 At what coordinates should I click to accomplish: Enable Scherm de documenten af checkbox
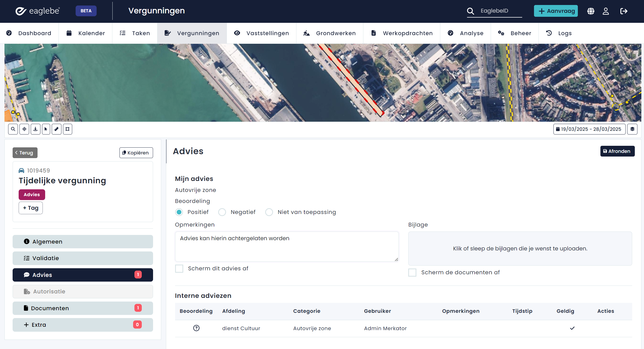[412, 272]
